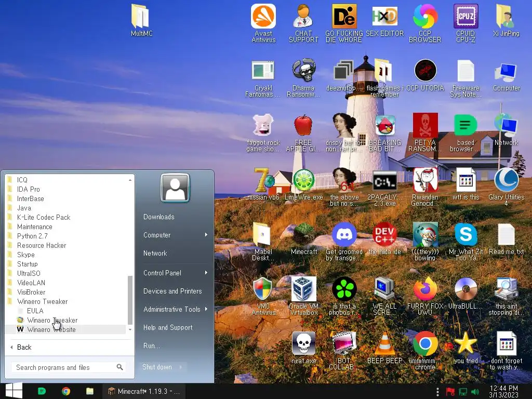Select Run... in Start menu
Screen dimensions: 532x399
(x=151, y=345)
